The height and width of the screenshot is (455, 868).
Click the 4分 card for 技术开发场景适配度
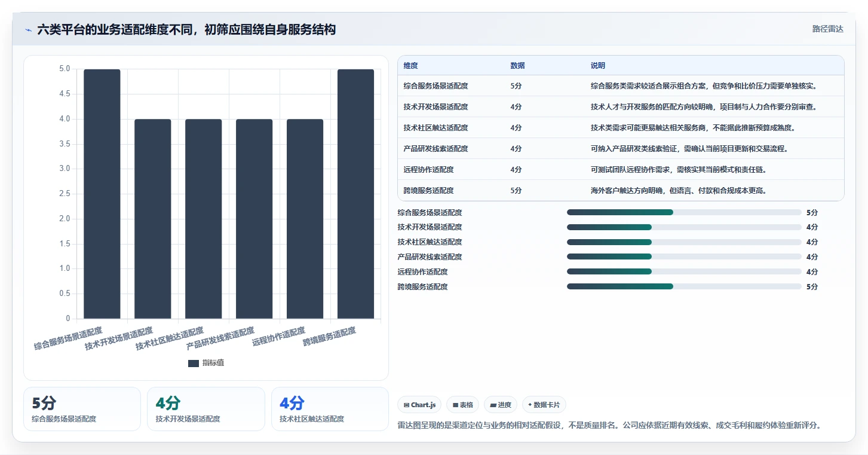(206, 409)
